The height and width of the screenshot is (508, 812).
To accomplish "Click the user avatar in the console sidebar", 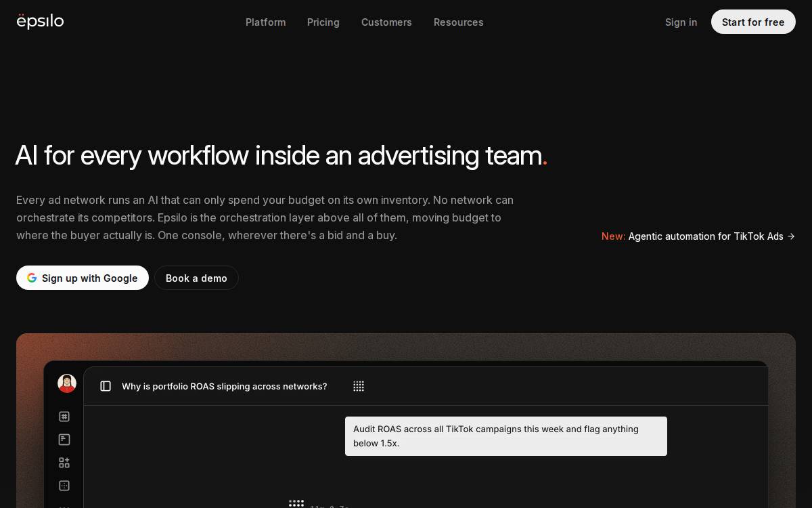I will tap(66, 383).
